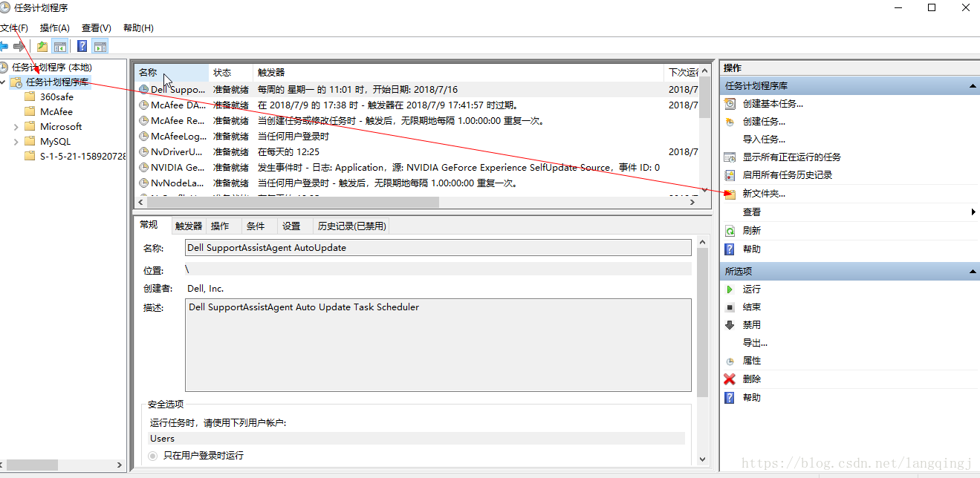Click help icon under 任务计划程序库 actions

[730, 249]
